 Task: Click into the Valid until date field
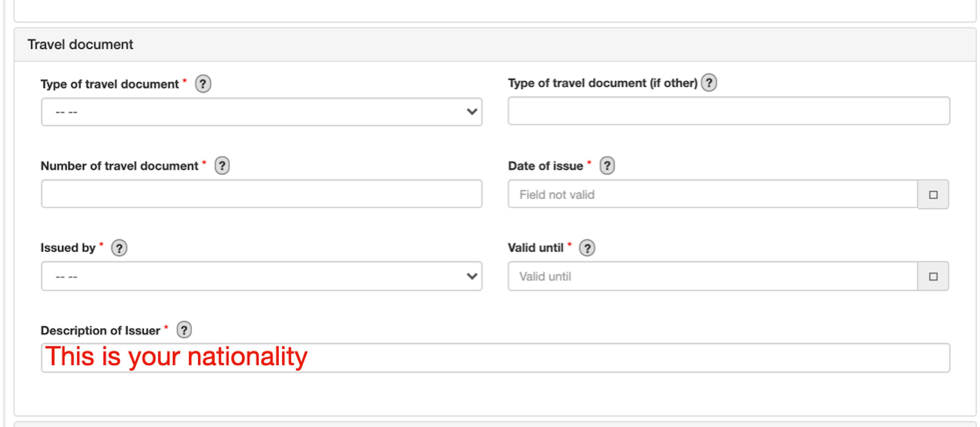point(713,276)
